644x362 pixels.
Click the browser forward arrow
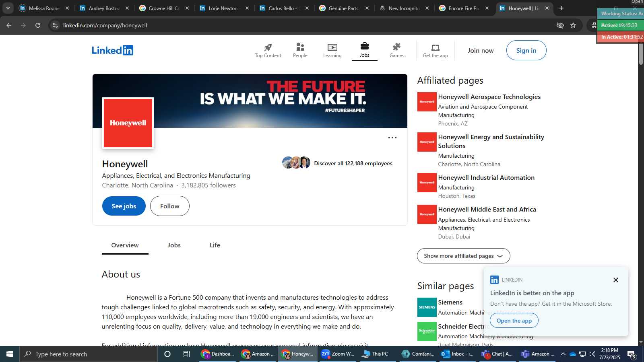pos(23,25)
